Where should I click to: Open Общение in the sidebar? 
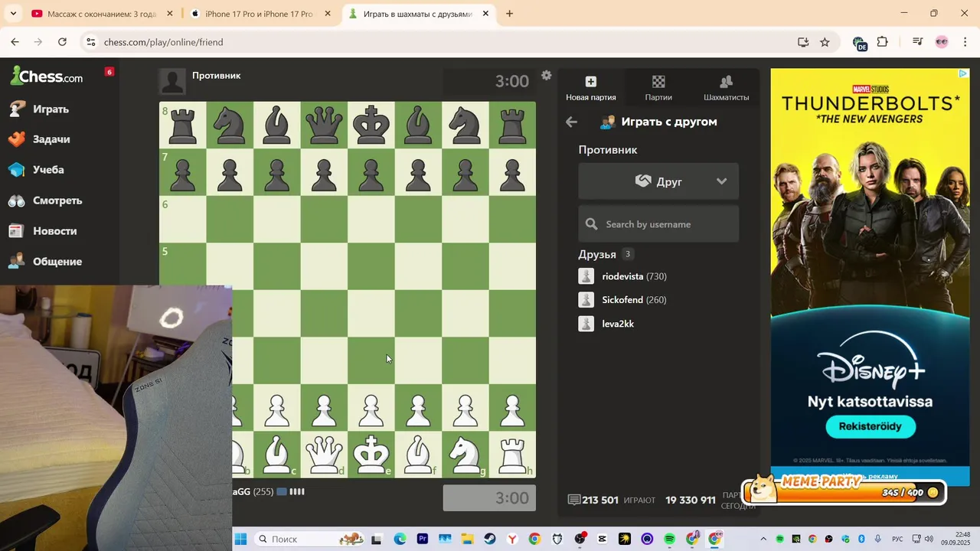[x=57, y=262]
